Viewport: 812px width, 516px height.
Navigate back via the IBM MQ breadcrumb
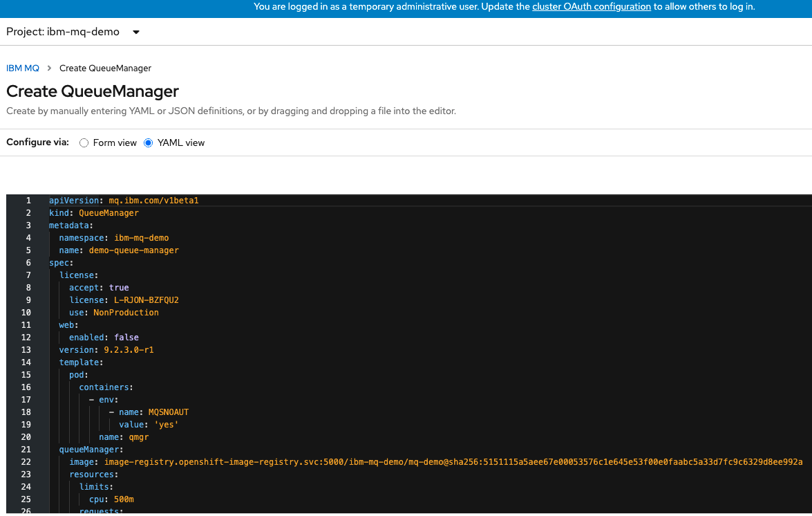coord(22,68)
